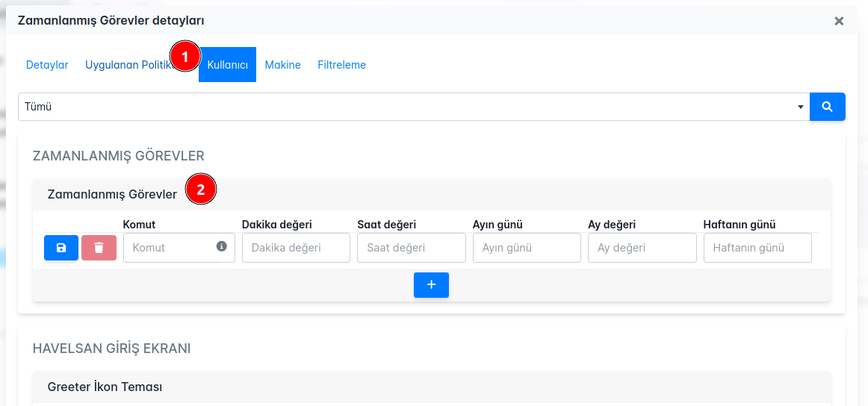Click the red trash delete icon
This screenshot has width=868, height=406.
[99, 248]
